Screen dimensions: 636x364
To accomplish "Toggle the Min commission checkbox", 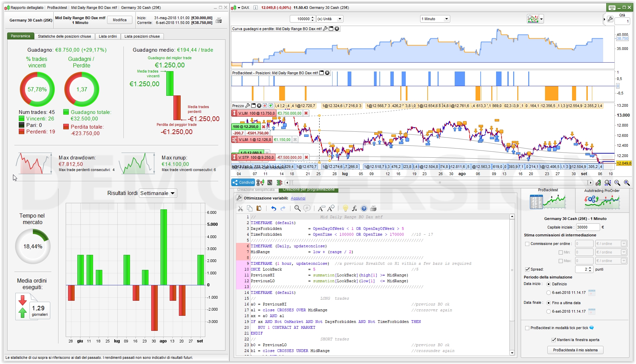I will (561, 252).
